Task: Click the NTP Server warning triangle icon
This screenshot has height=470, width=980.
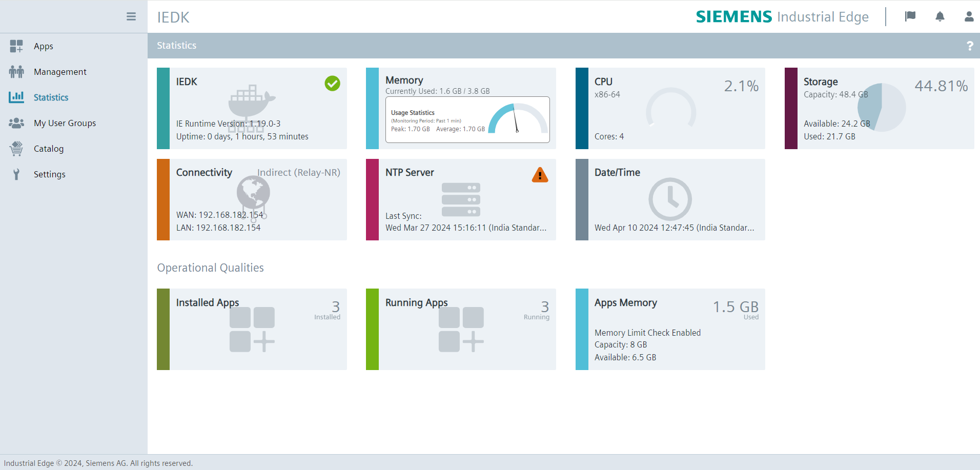Action: 540,175
